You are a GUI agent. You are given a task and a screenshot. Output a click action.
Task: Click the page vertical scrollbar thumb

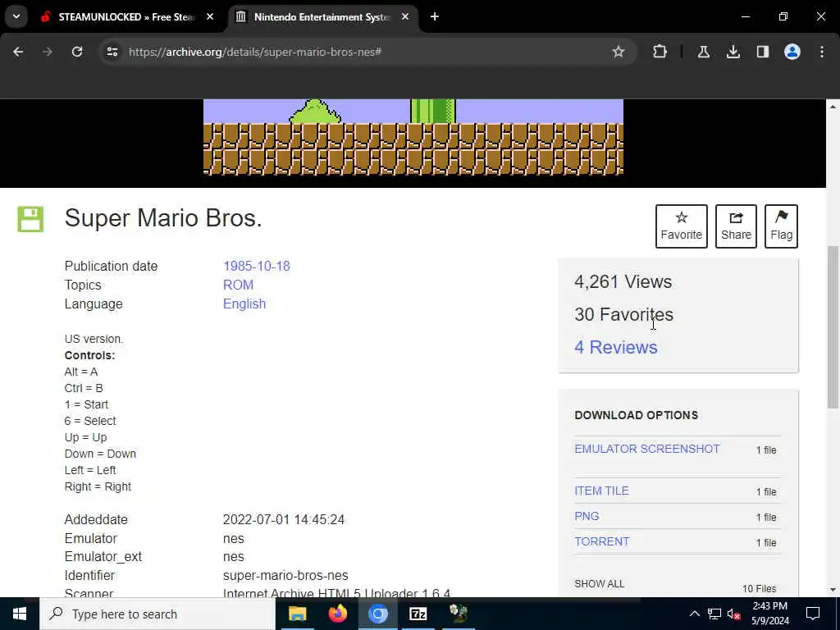[x=833, y=326]
